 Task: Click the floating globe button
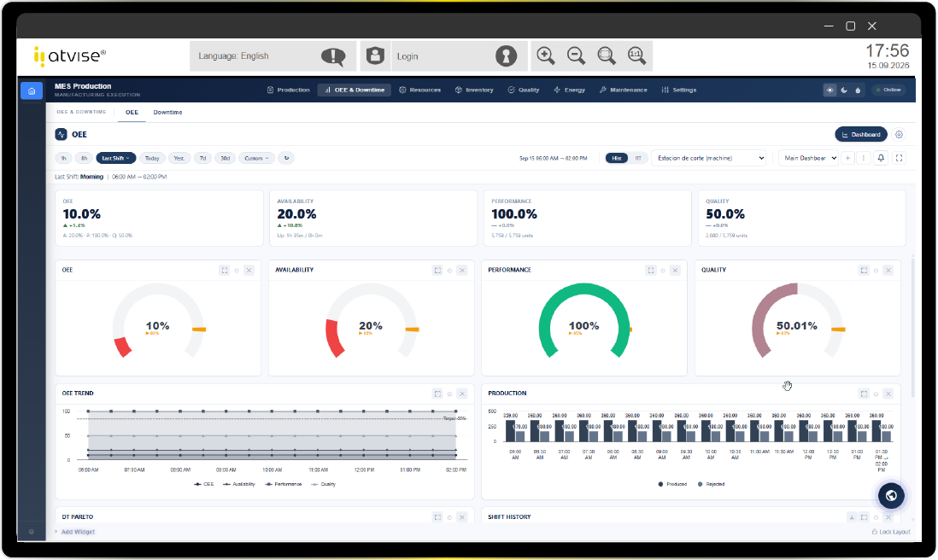(891, 495)
